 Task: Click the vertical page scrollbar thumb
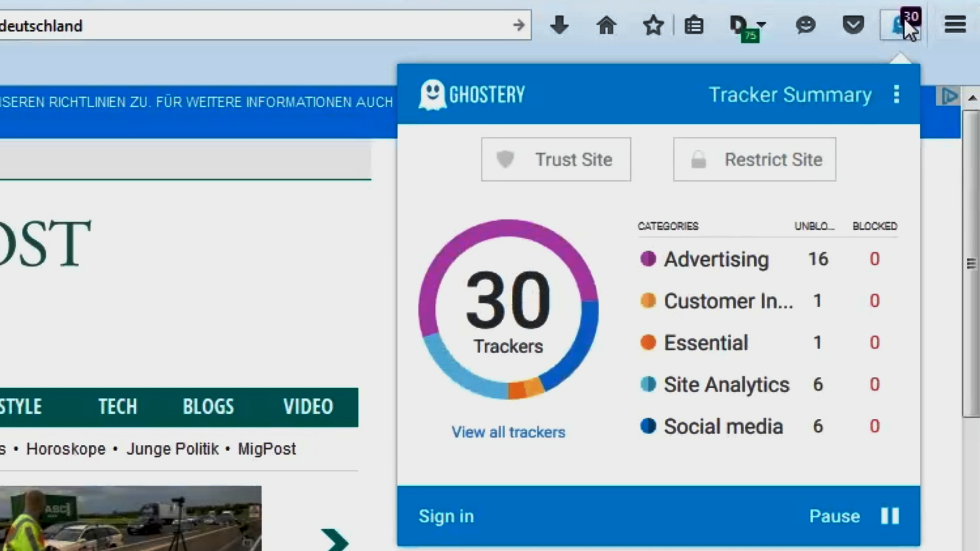point(971,264)
